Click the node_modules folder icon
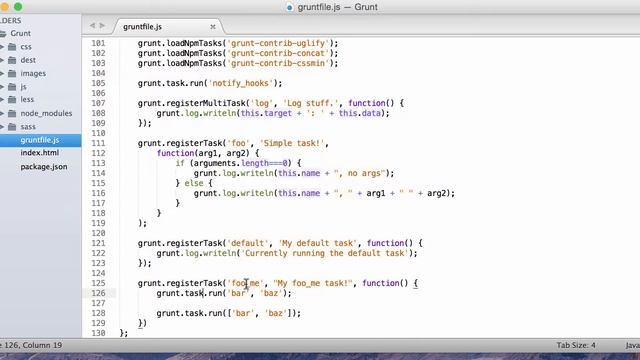Image resolution: width=640 pixels, height=360 pixels. (12, 113)
